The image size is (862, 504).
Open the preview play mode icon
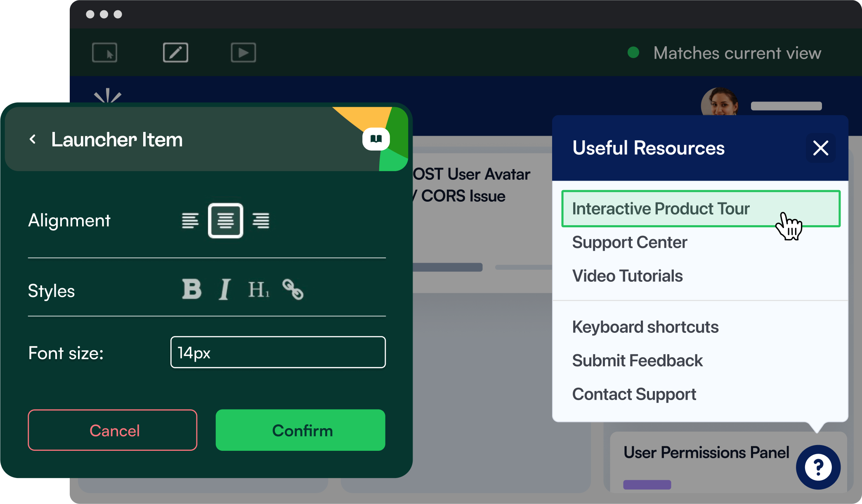tap(243, 53)
